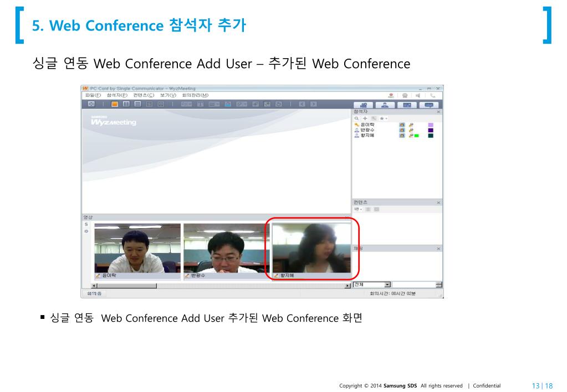
Task: Click the 회의시간 elapsed time readout
Action: tap(392, 293)
